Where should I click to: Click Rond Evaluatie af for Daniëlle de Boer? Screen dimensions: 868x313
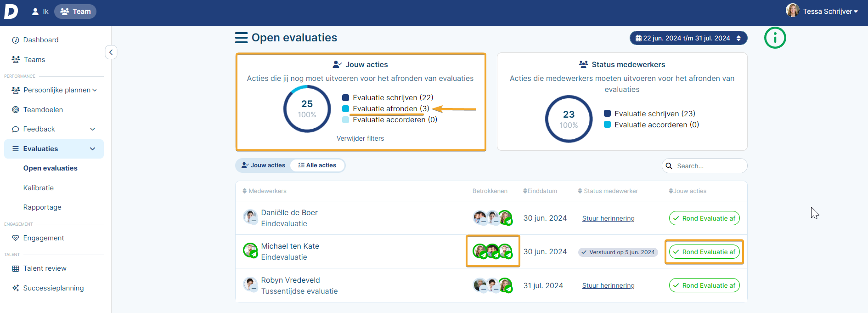pyautogui.click(x=705, y=218)
